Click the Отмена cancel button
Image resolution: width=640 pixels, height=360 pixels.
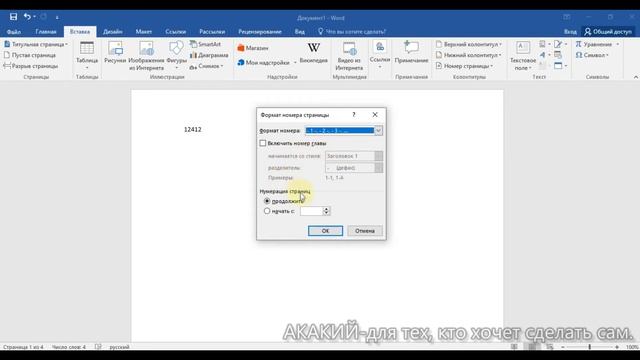pos(364,231)
